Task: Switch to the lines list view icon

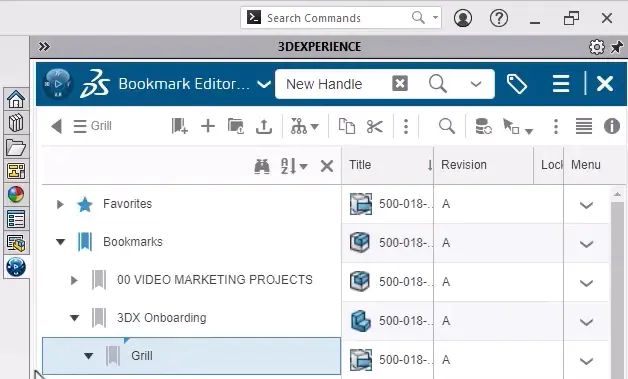Action: click(584, 126)
